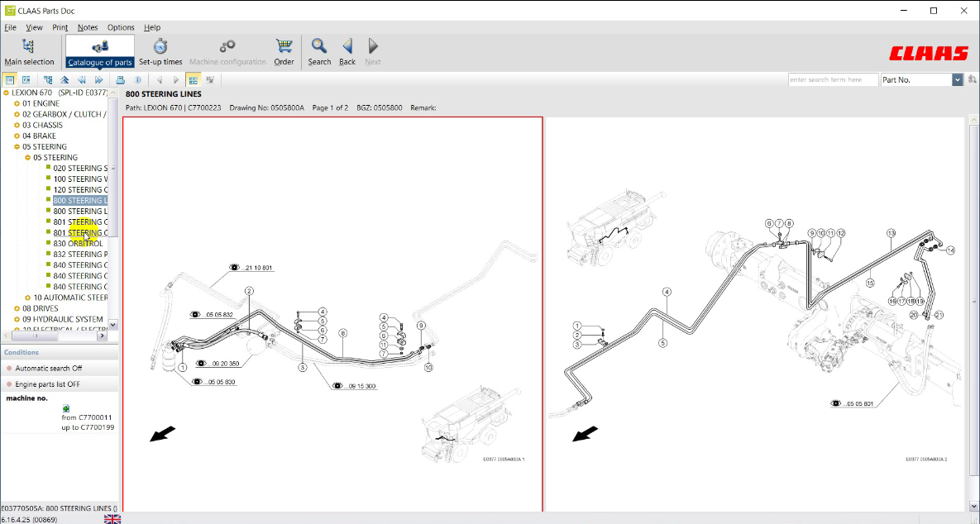980x524 pixels.
Task: Open the View menu
Action: (x=34, y=27)
